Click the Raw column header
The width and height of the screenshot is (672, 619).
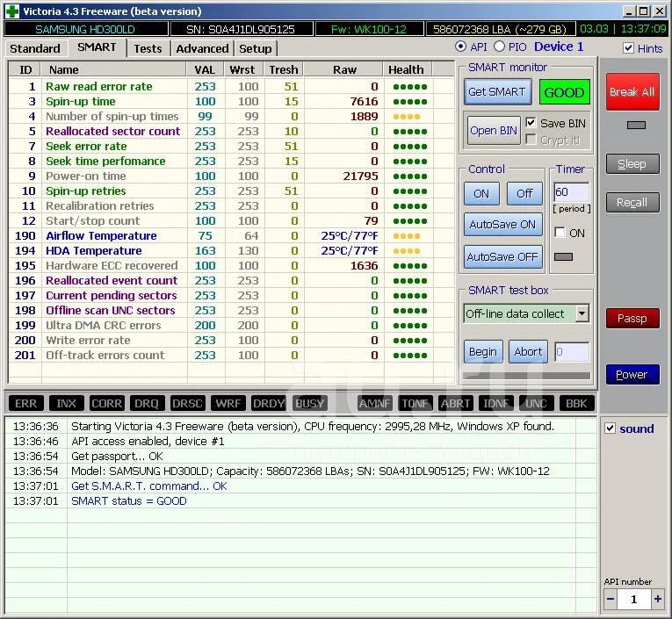coord(344,69)
